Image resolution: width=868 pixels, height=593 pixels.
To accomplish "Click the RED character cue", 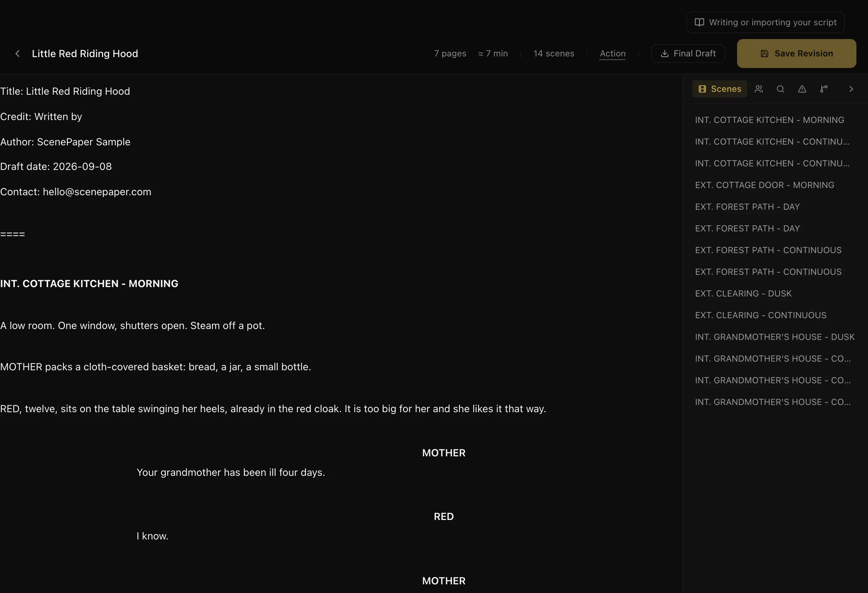I will [443, 516].
